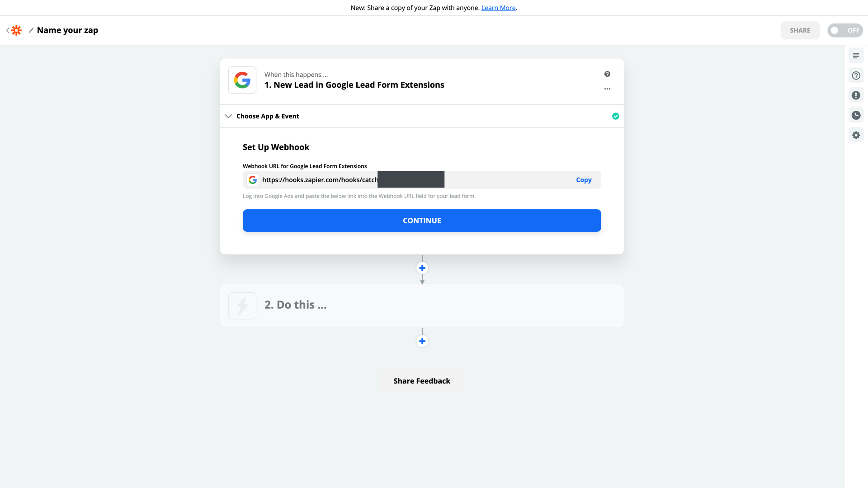This screenshot has height=488, width=868.
Task: Click the Zapier orange logo icon
Action: point(16,30)
